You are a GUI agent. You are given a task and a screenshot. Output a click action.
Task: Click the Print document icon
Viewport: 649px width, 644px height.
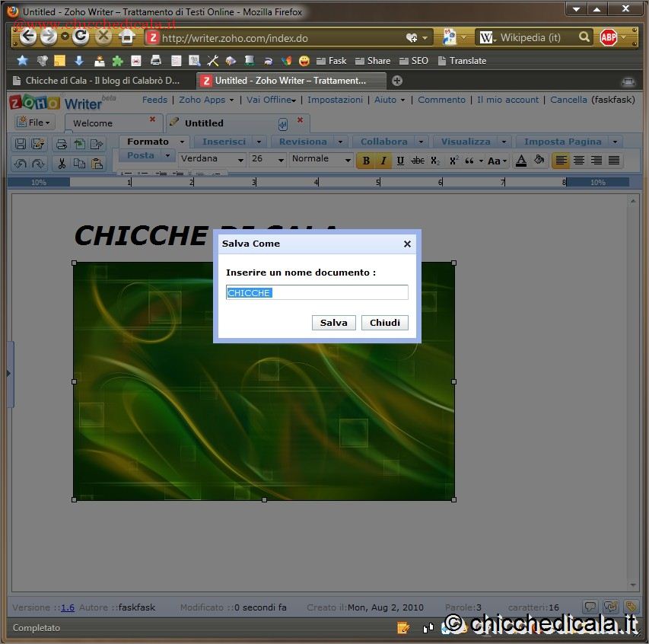click(62, 144)
